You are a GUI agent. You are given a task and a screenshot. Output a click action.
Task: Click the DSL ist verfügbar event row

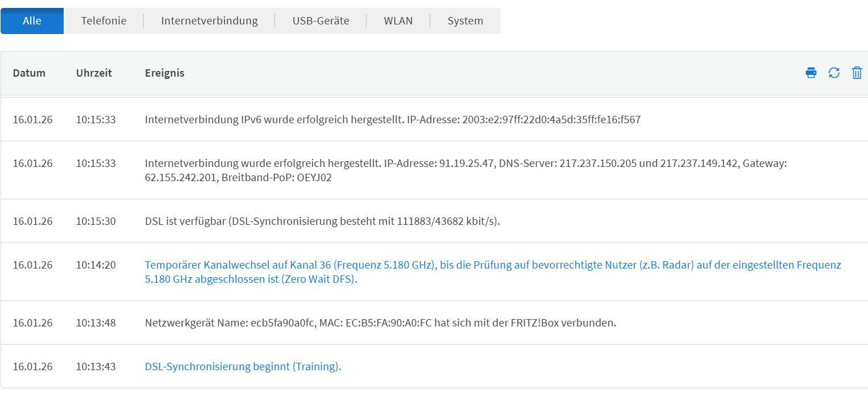(322, 221)
